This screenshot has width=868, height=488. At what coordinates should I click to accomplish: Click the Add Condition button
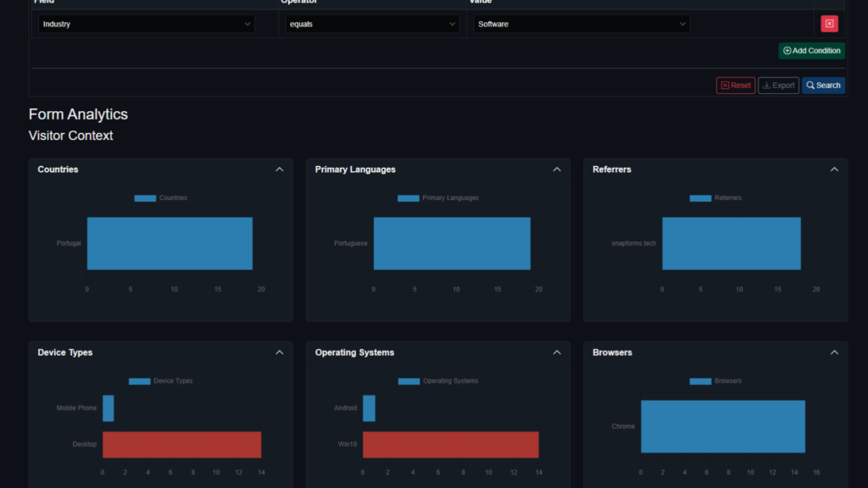click(x=811, y=51)
